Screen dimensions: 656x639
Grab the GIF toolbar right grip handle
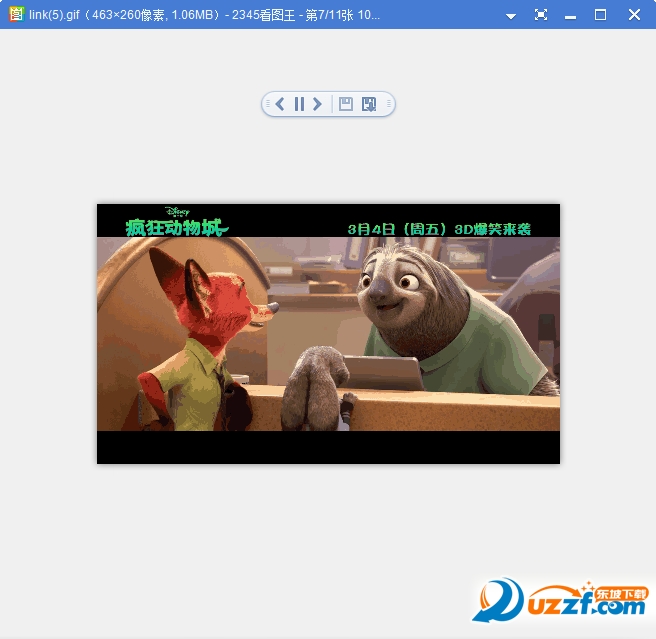coord(389,103)
